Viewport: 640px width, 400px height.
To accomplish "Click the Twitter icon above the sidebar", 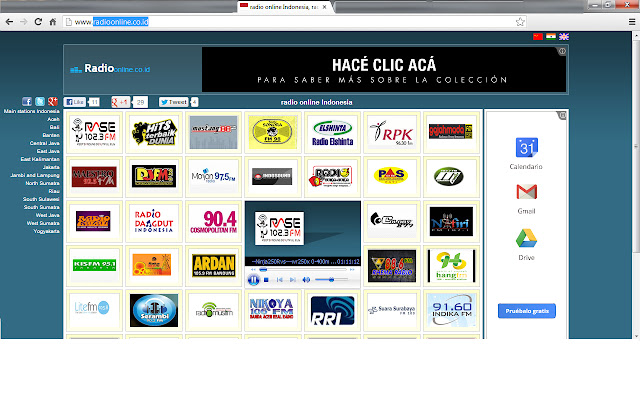I will point(40,101).
